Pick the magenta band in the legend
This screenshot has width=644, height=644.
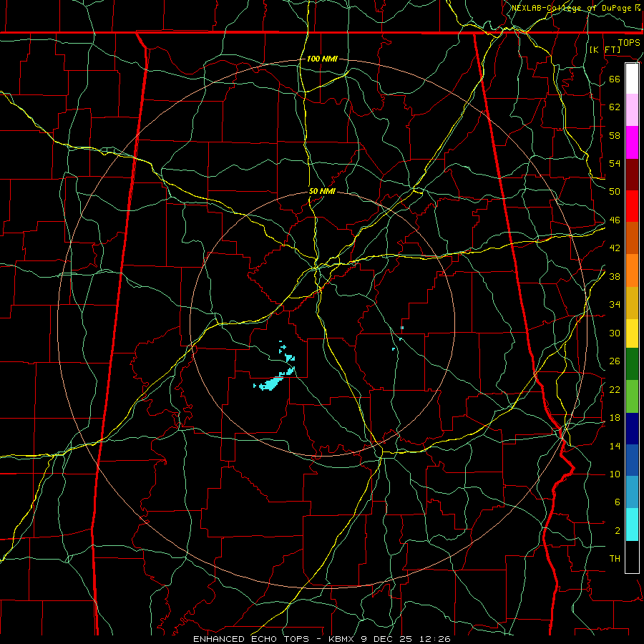pyautogui.click(x=632, y=142)
